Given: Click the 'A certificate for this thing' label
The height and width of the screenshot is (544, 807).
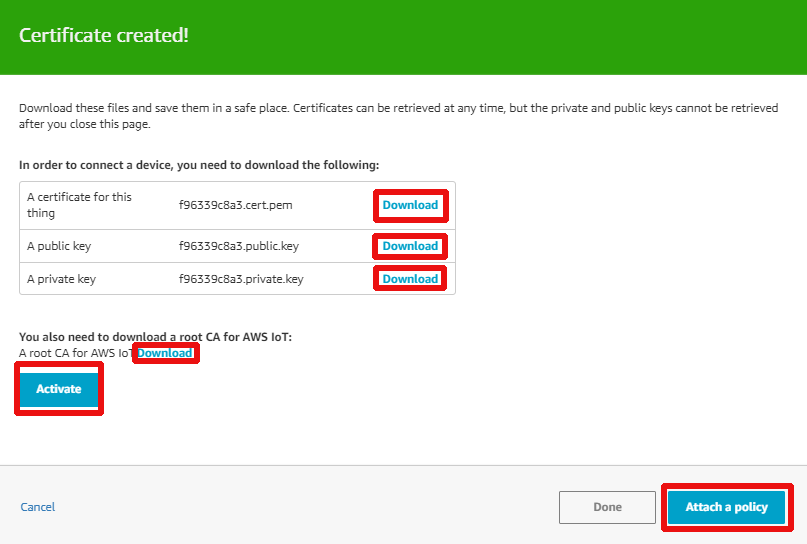Looking at the screenshot, I should tap(79, 205).
